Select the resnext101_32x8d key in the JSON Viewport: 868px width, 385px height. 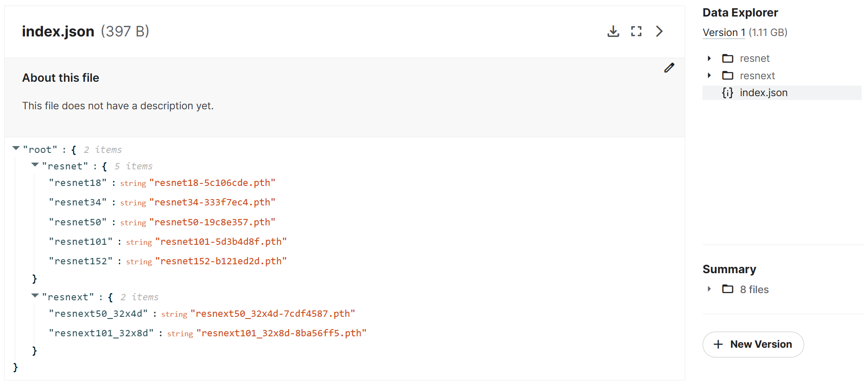click(x=102, y=333)
